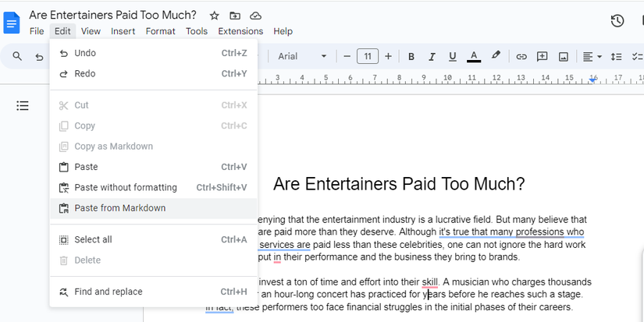Click the Add comment icon
Screen dimensions: 644x322
[x=542, y=56]
